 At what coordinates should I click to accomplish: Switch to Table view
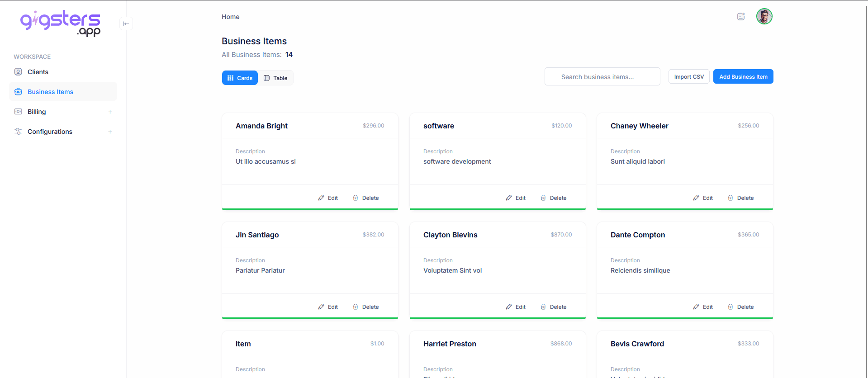click(x=275, y=78)
